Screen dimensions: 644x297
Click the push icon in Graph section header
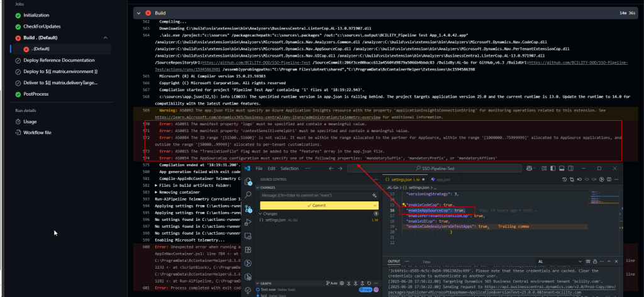pos(362,283)
